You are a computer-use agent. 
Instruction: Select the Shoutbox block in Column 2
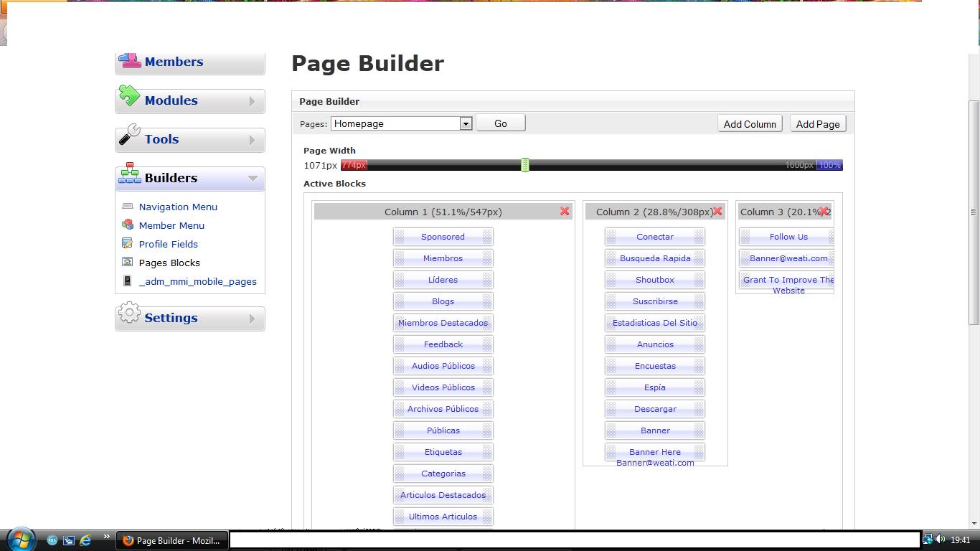click(x=655, y=280)
